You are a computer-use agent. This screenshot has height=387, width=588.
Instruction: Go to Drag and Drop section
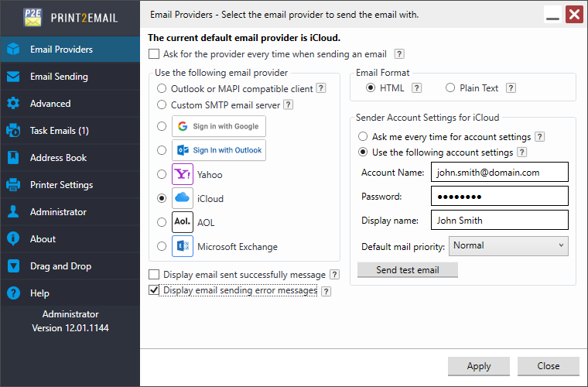click(70, 266)
